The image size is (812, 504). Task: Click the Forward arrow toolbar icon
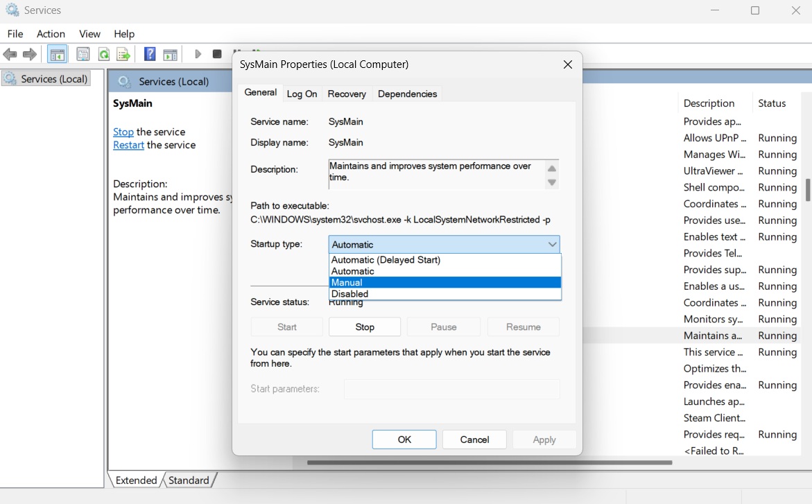[x=30, y=54]
